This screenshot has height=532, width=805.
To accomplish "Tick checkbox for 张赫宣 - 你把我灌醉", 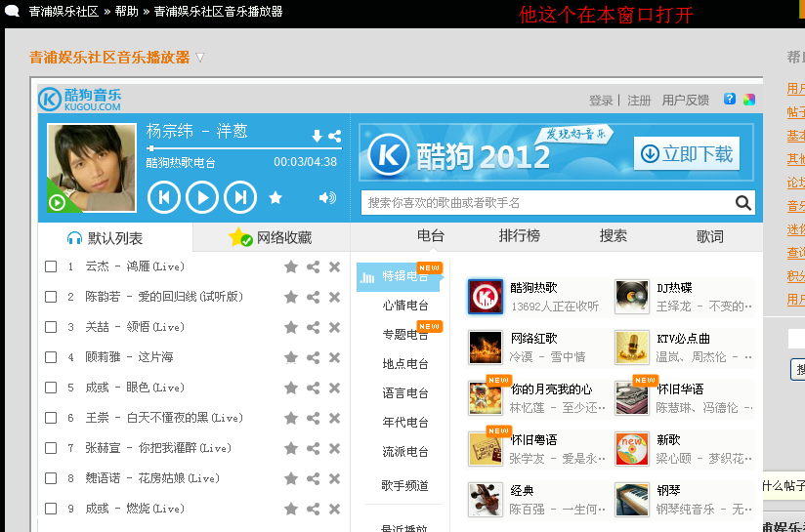I will tap(51, 448).
